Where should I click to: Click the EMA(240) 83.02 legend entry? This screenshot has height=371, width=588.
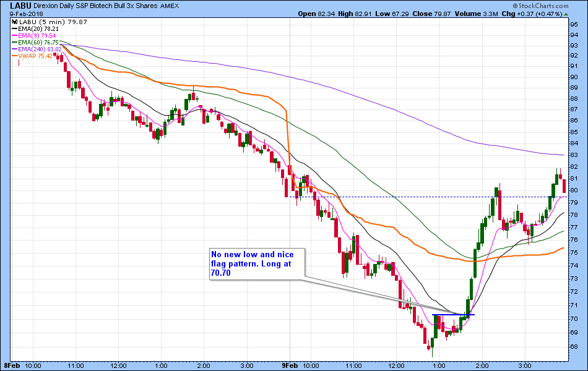tap(37, 49)
